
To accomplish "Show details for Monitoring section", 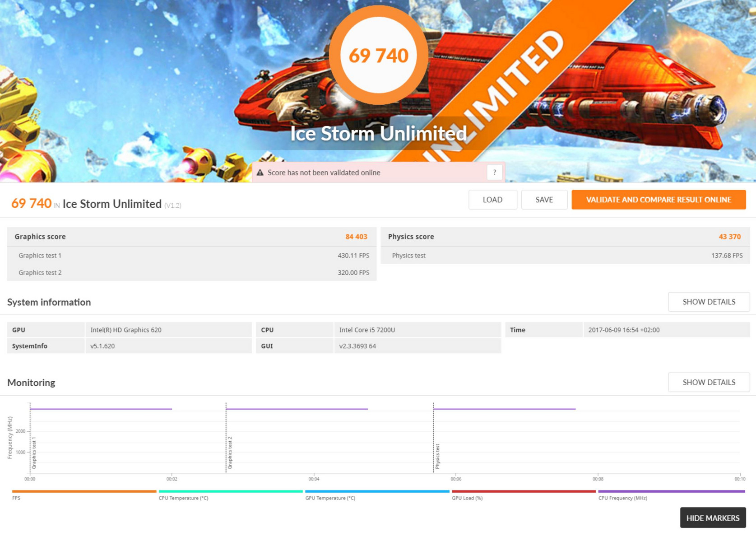I will 709,382.
